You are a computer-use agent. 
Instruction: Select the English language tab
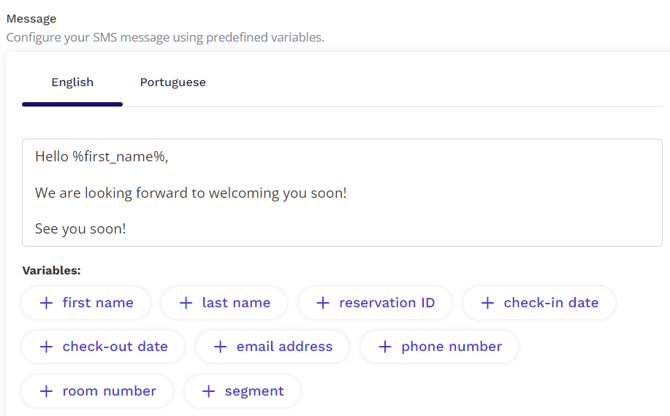72,82
